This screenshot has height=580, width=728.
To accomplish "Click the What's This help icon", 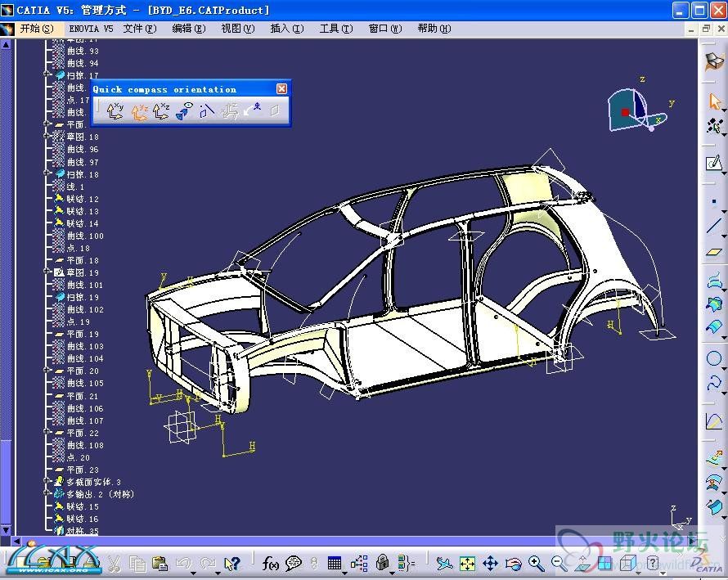I will (x=231, y=564).
